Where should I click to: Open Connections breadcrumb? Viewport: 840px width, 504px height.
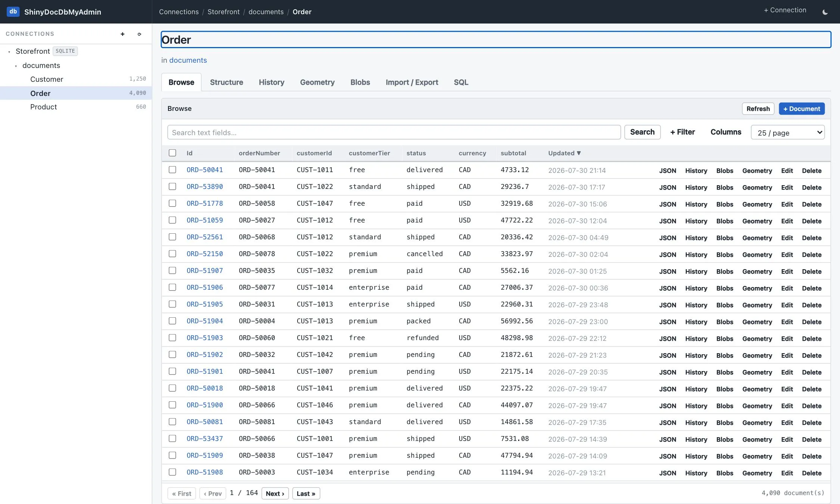point(179,12)
